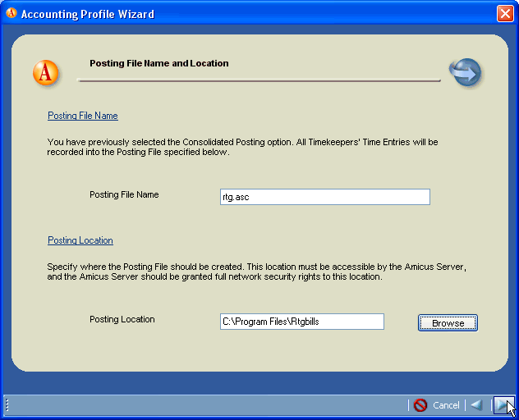The height and width of the screenshot is (420, 519).
Task: Click the Cancel text label
Action: (x=446, y=405)
